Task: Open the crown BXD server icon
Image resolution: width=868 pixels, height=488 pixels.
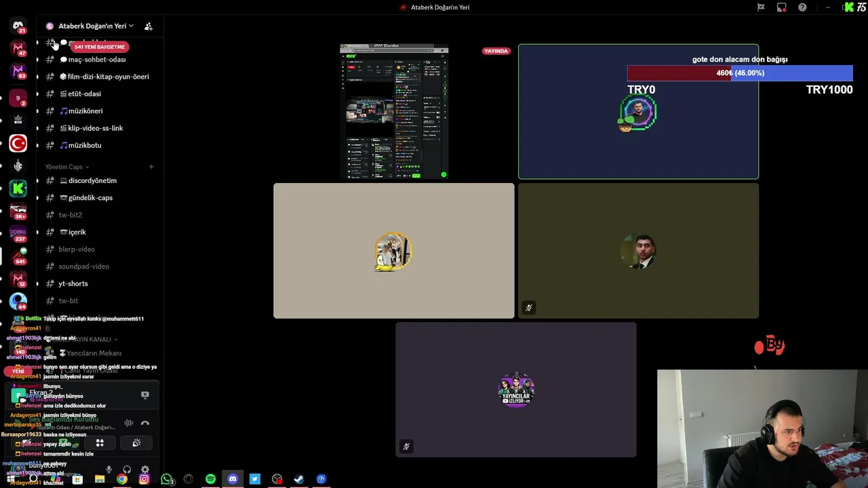Action: pyautogui.click(x=18, y=120)
